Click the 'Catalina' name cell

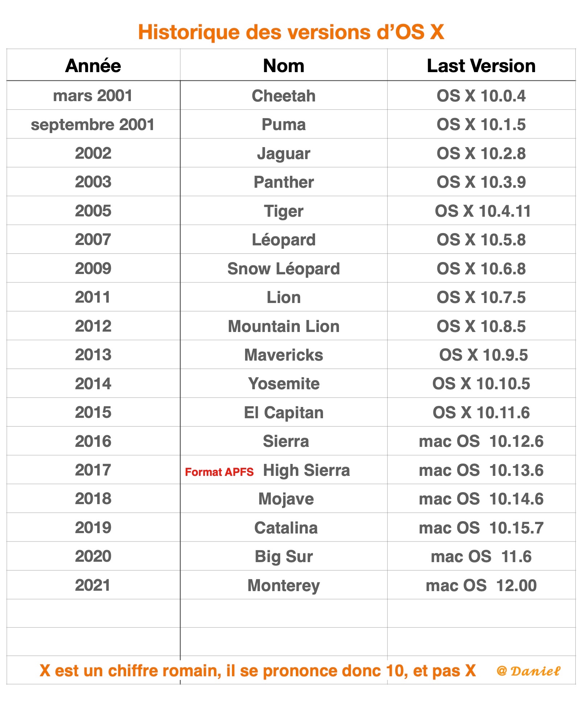click(x=286, y=528)
